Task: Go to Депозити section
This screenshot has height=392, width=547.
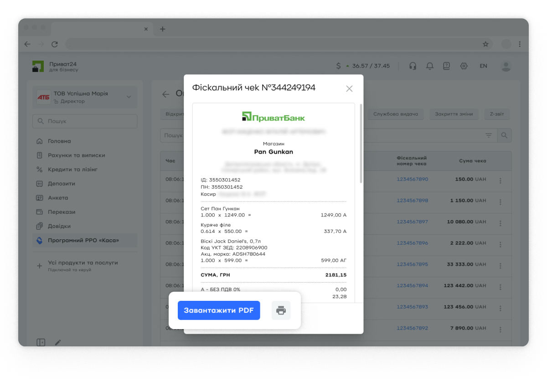Action: (62, 184)
